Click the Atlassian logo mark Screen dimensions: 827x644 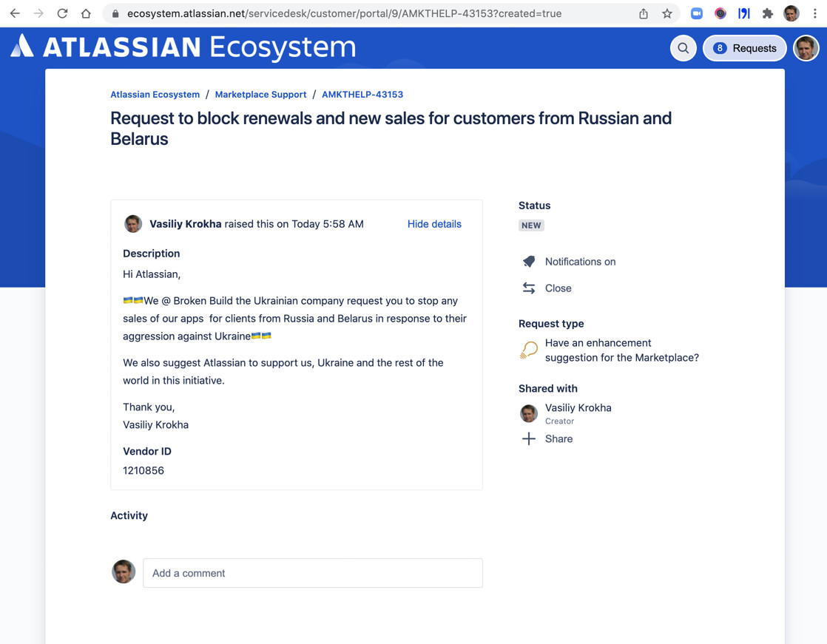tap(22, 46)
